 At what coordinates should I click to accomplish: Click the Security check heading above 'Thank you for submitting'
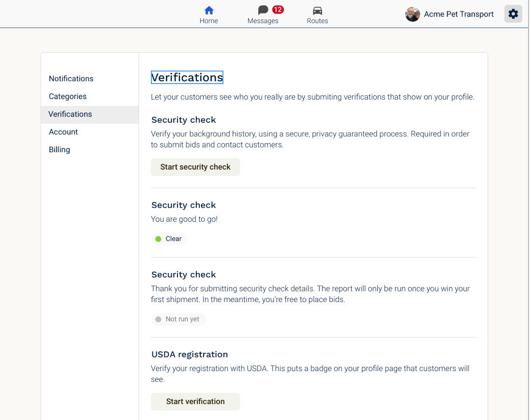(x=184, y=275)
